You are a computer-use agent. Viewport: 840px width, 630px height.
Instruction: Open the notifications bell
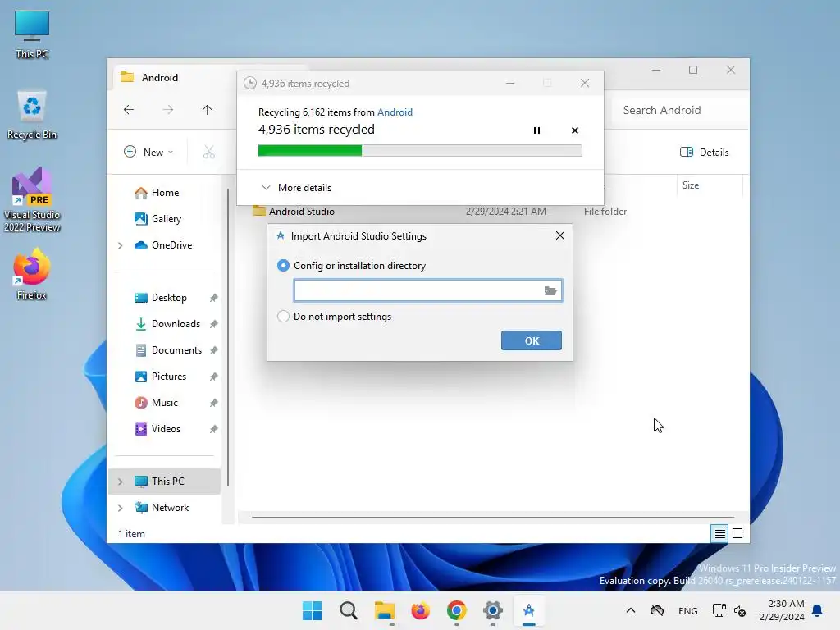tap(817, 610)
